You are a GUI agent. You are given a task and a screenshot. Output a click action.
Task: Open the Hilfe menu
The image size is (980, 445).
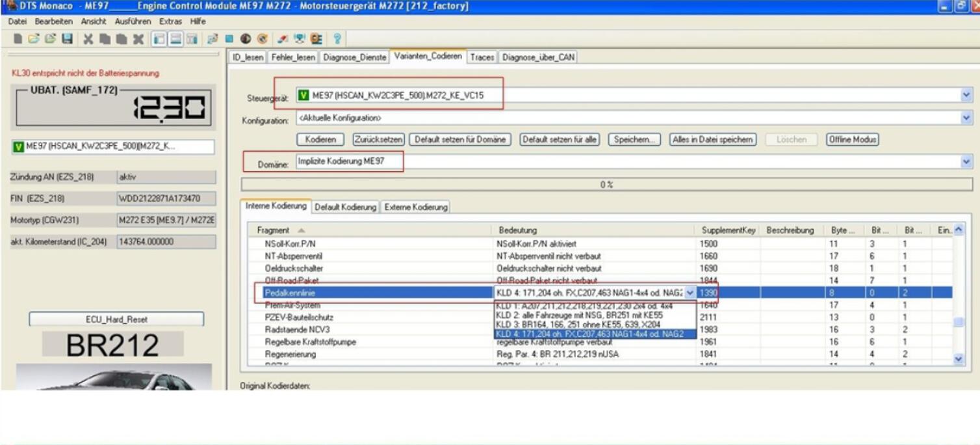198,21
